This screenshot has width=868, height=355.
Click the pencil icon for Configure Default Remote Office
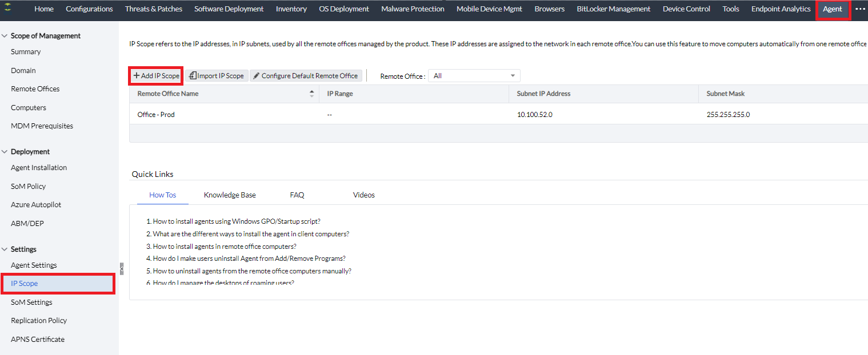click(257, 75)
